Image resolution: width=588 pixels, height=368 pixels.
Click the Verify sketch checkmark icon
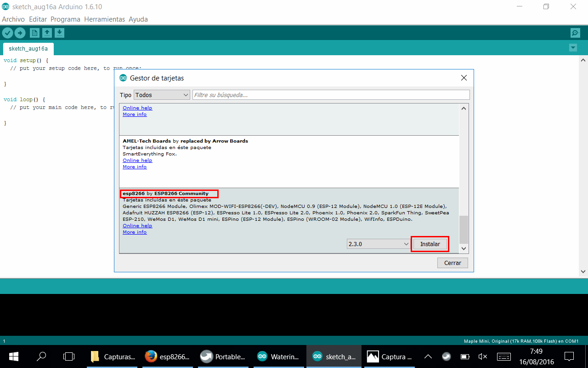pyautogui.click(x=7, y=33)
